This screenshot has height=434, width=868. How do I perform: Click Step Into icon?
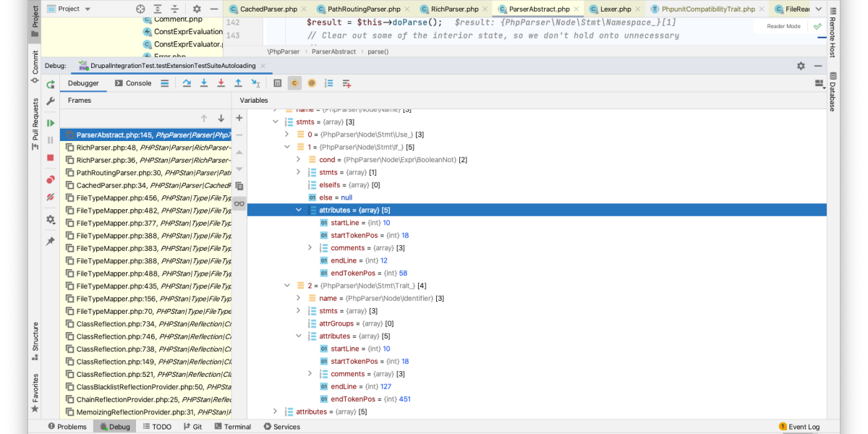(x=204, y=83)
